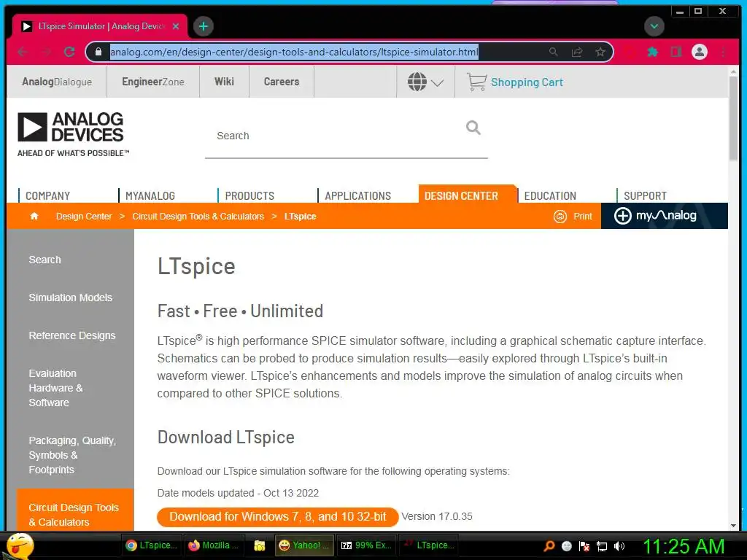Click the 11:25 AM clock
The image size is (747, 560).
[x=684, y=546]
